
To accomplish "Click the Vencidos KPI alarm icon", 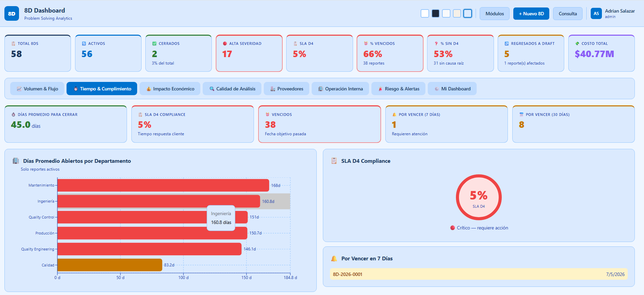I will pos(268,115).
